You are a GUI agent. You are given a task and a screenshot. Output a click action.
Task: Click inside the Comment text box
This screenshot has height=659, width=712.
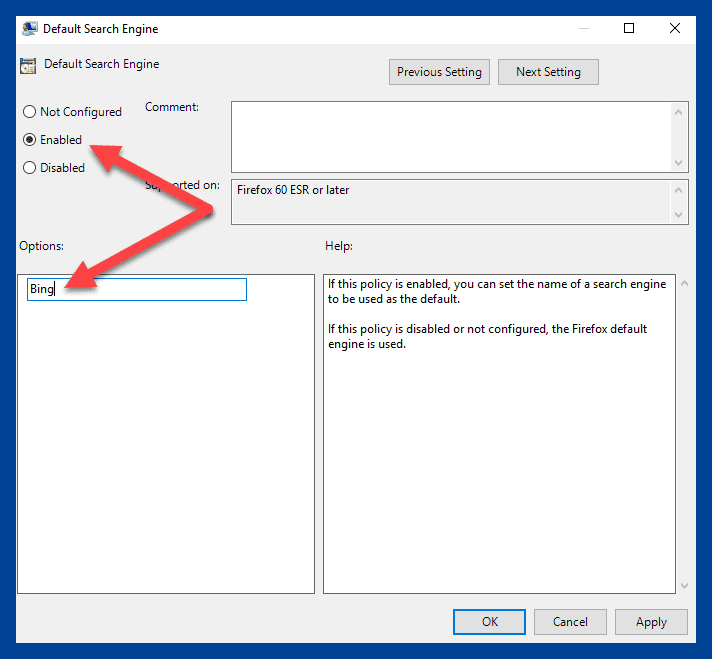(451, 137)
